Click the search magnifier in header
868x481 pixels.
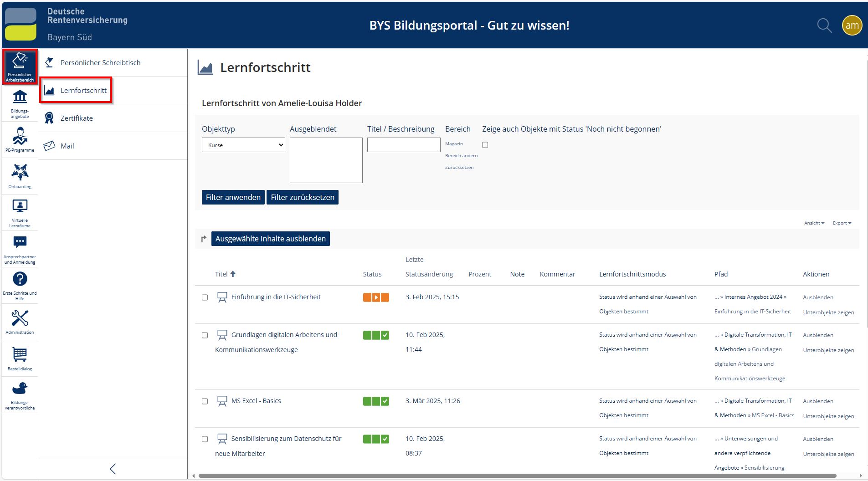tap(824, 26)
